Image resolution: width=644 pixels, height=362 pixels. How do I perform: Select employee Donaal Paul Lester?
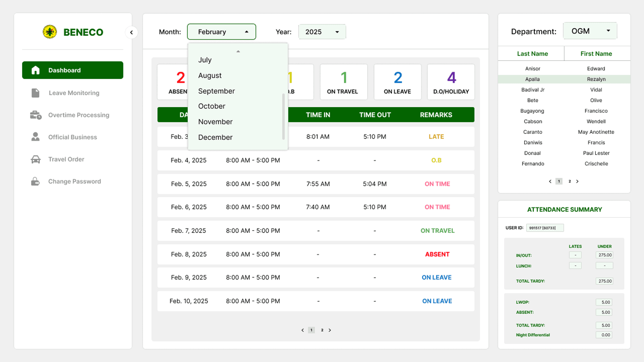pyautogui.click(x=564, y=153)
